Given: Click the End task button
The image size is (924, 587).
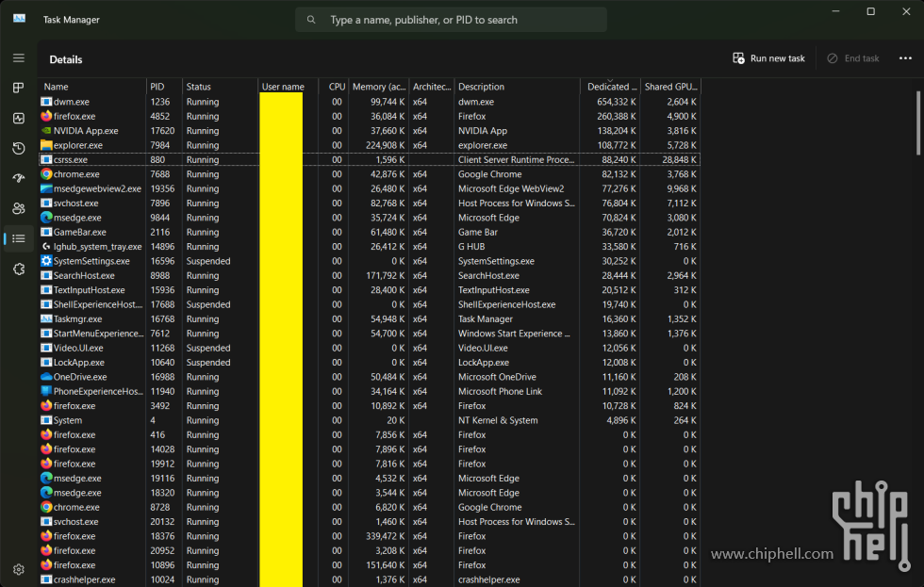Looking at the screenshot, I should 853,58.
